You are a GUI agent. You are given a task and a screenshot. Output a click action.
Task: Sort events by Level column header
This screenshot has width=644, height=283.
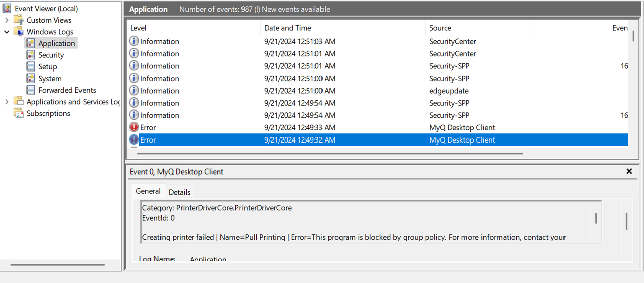(138, 28)
